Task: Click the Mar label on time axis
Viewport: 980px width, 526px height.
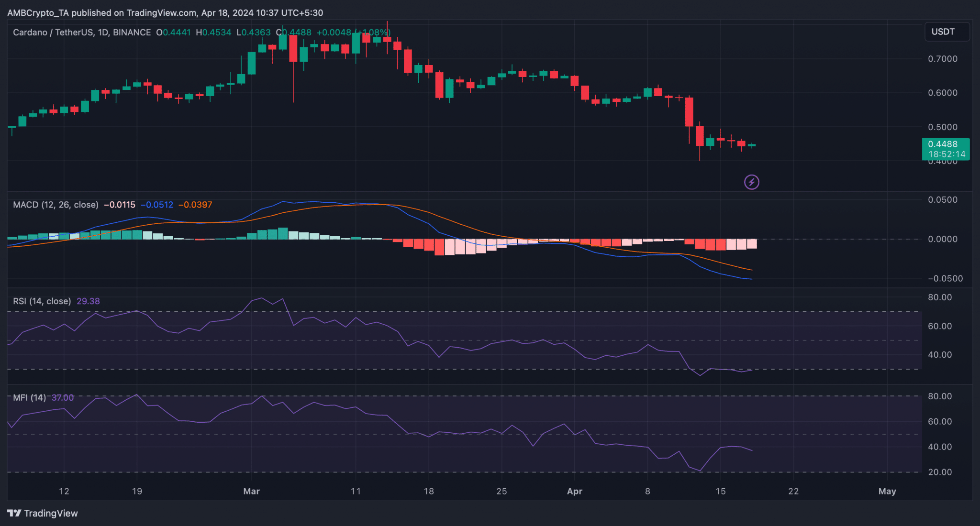Action: tap(252, 491)
